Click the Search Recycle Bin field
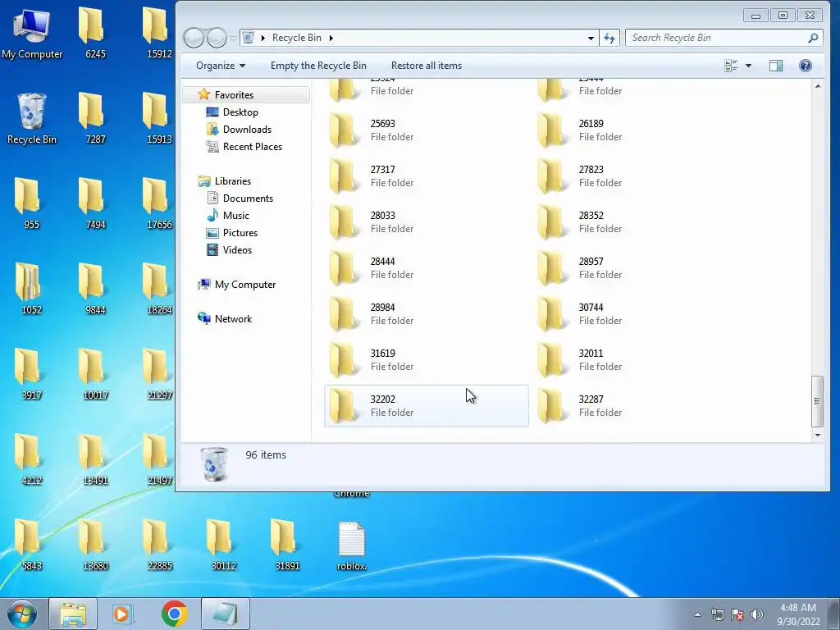The height and width of the screenshot is (630, 840). tap(724, 38)
